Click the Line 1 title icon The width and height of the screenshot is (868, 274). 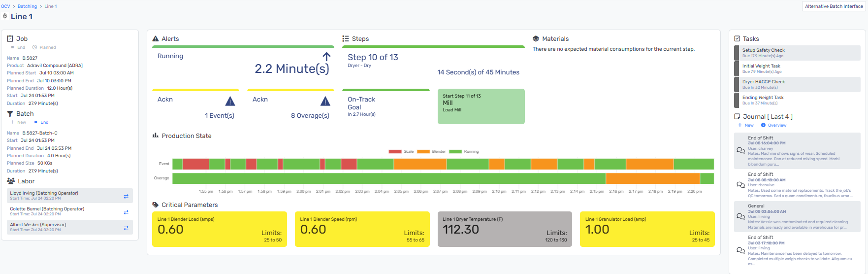(5, 16)
